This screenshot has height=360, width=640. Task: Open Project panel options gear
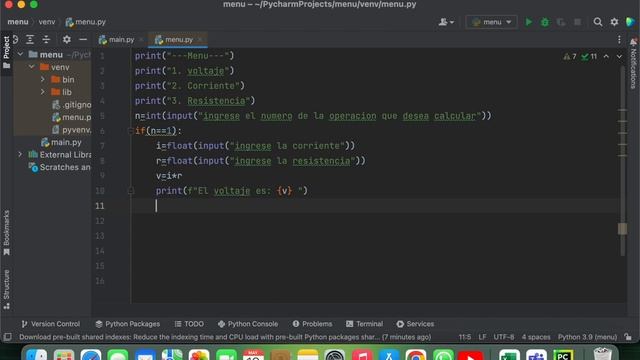coord(67,40)
